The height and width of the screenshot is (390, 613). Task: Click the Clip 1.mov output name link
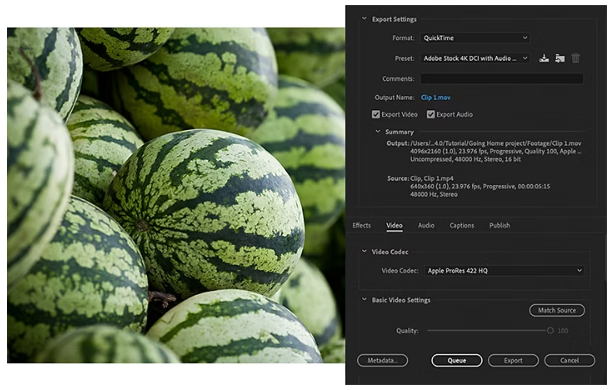coord(436,98)
